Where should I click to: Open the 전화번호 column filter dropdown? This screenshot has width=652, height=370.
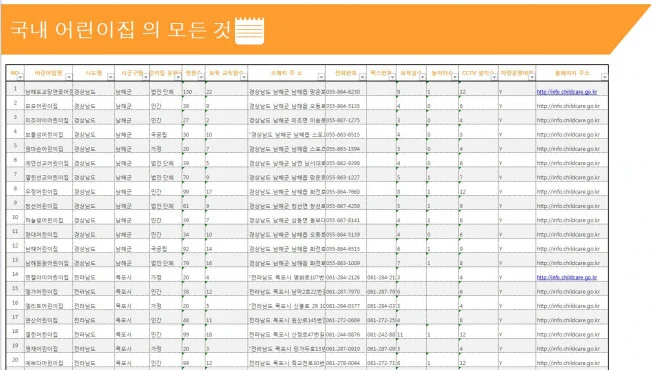[362, 77]
